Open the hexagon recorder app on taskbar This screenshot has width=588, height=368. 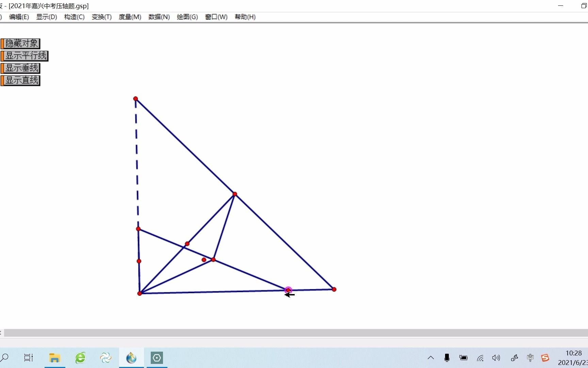tap(157, 358)
